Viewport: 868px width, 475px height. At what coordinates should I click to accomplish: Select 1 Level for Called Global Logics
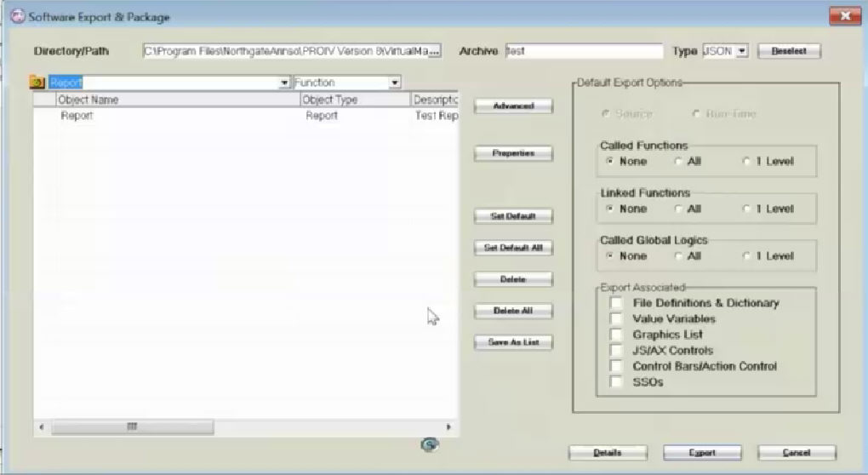[x=746, y=255]
